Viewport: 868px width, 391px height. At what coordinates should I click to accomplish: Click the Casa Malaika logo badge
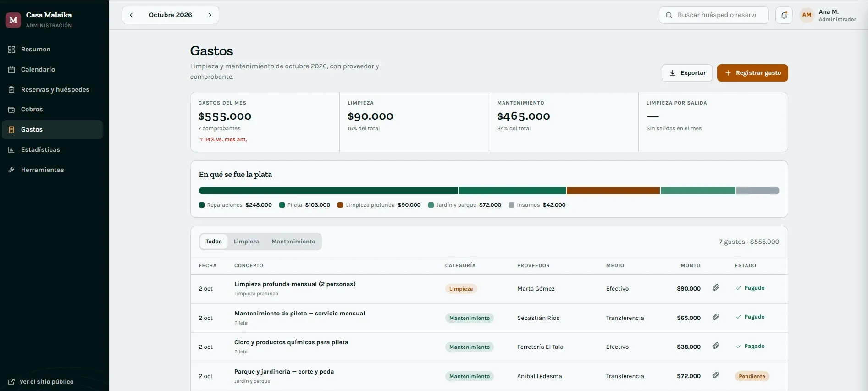click(13, 20)
